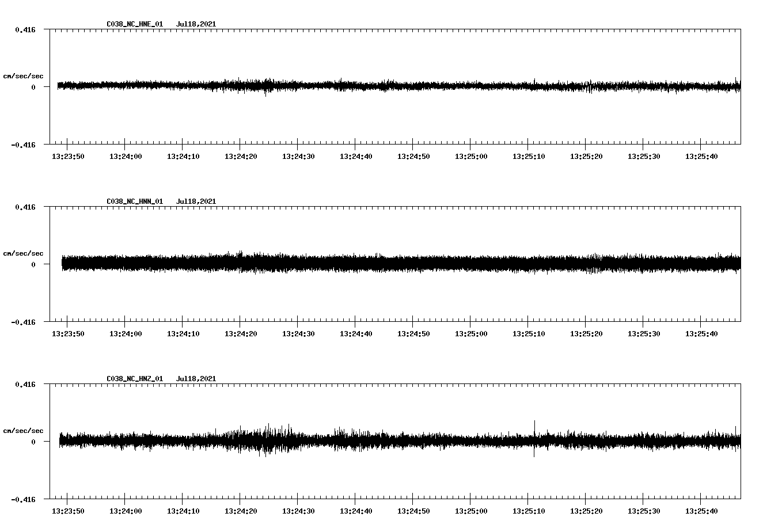Click the cm/sec/sec unit label on HNN plot
Image resolution: width=782 pixels, height=532 pixels.
23,253
